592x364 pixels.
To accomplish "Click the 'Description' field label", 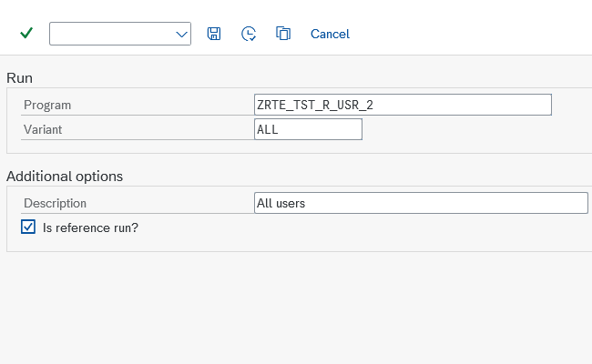I will (x=56, y=203).
